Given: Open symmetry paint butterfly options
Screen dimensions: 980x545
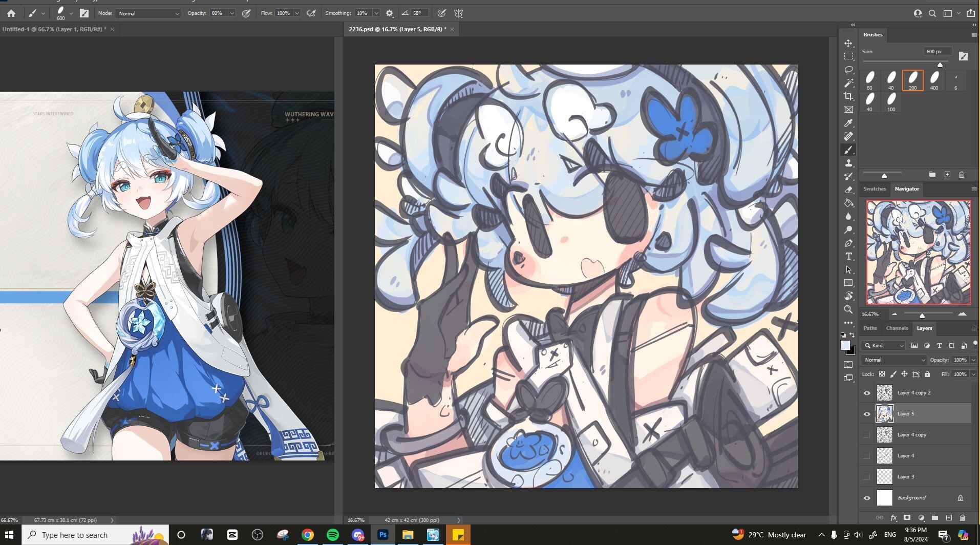Looking at the screenshot, I should tap(458, 13).
